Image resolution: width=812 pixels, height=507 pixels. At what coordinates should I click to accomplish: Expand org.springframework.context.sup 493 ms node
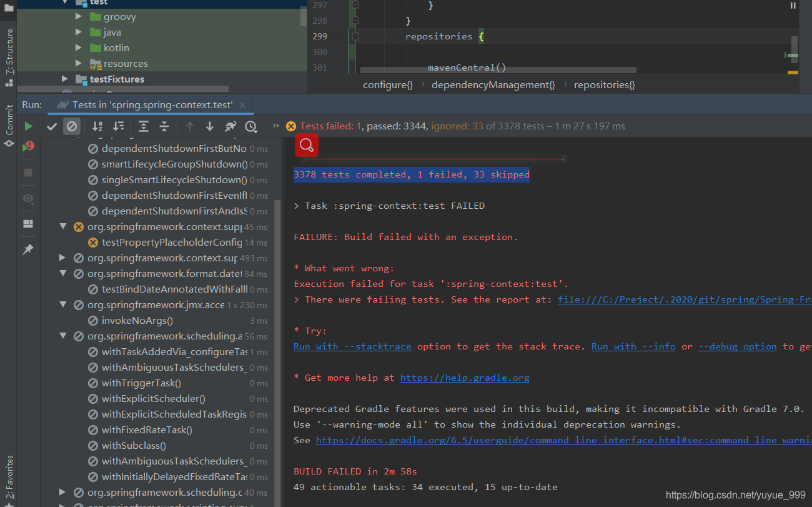point(63,258)
